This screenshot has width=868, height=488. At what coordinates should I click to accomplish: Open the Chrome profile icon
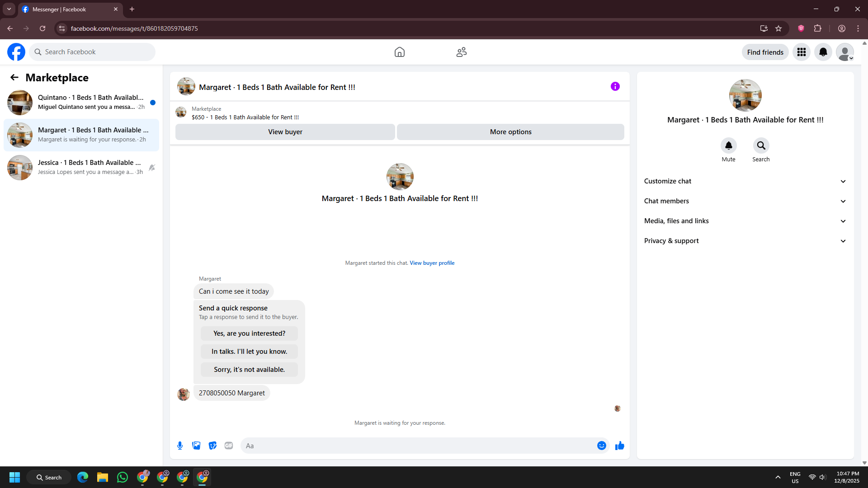842,28
